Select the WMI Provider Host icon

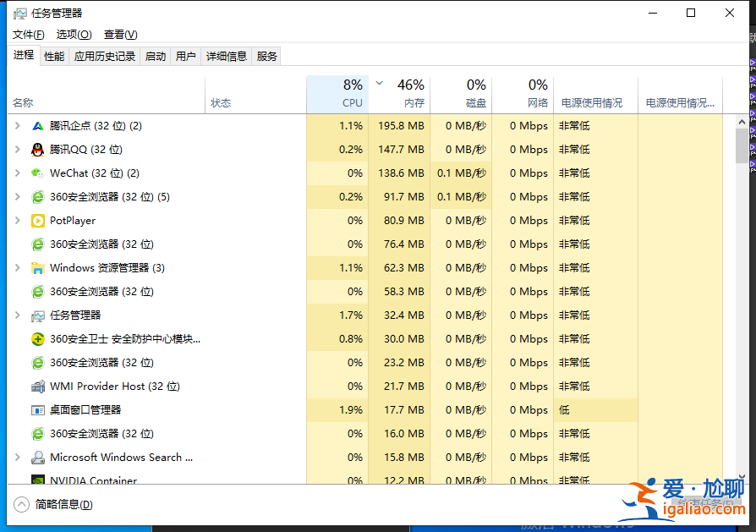pos(37,386)
